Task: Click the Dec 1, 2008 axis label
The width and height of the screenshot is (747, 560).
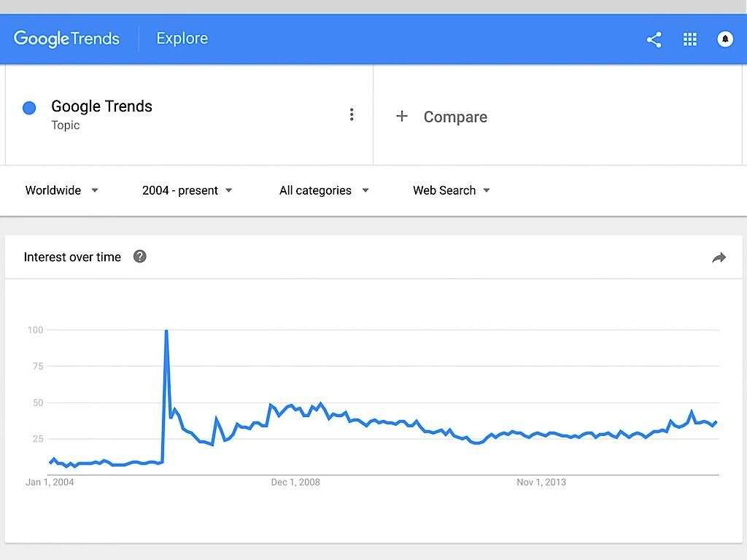Action: click(295, 482)
